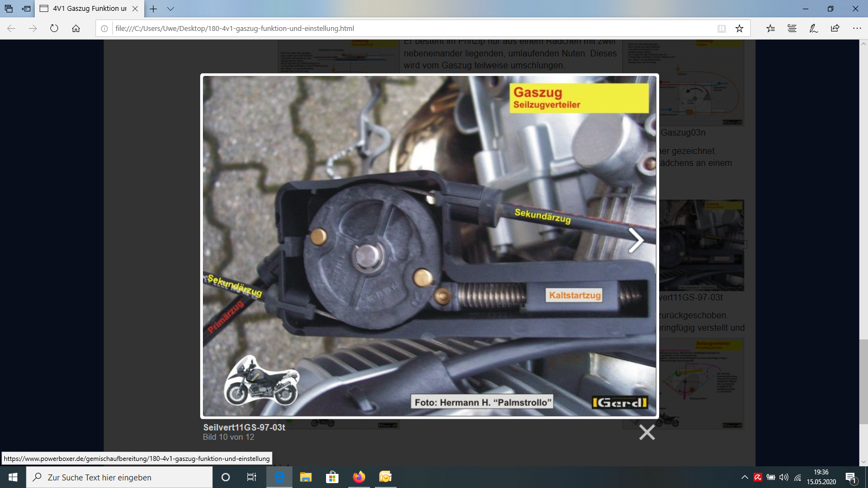Add this page to favorites (star icon)
868x488 pixels.
(x=739, y=28)
